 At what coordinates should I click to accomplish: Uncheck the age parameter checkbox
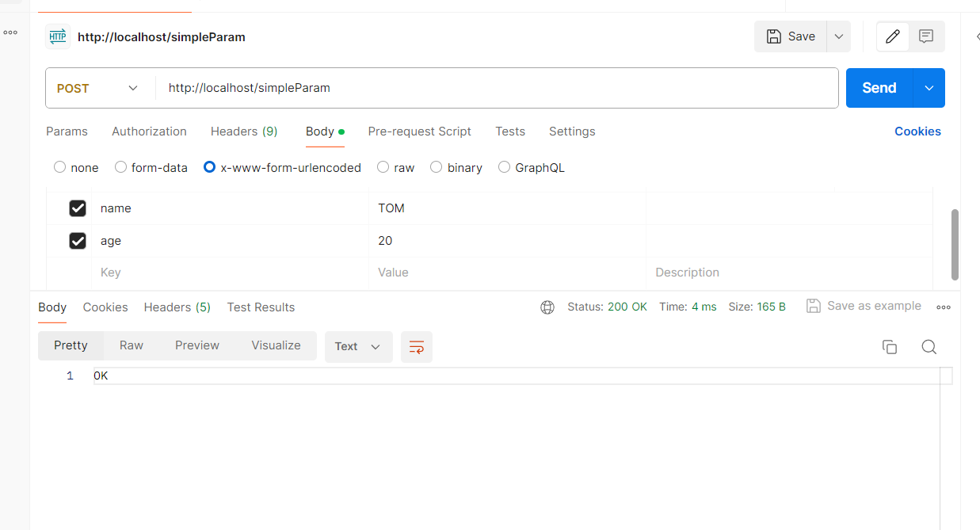[78, 241]
